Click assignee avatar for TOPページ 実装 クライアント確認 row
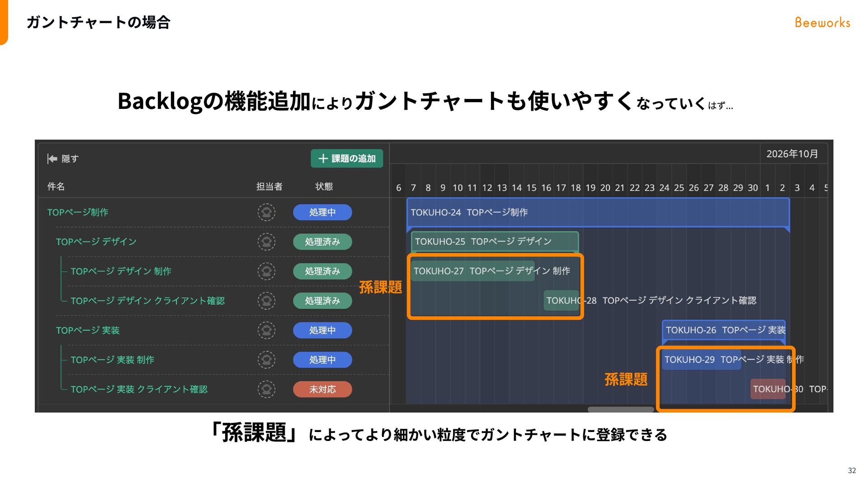Viewport: 868px width, 488px height. point(266,389)
